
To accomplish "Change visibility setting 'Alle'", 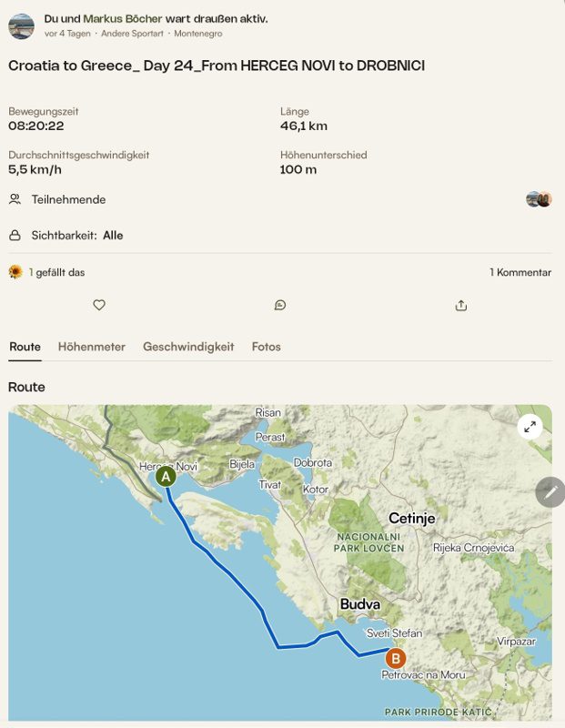I will click(x=113, y=236).
